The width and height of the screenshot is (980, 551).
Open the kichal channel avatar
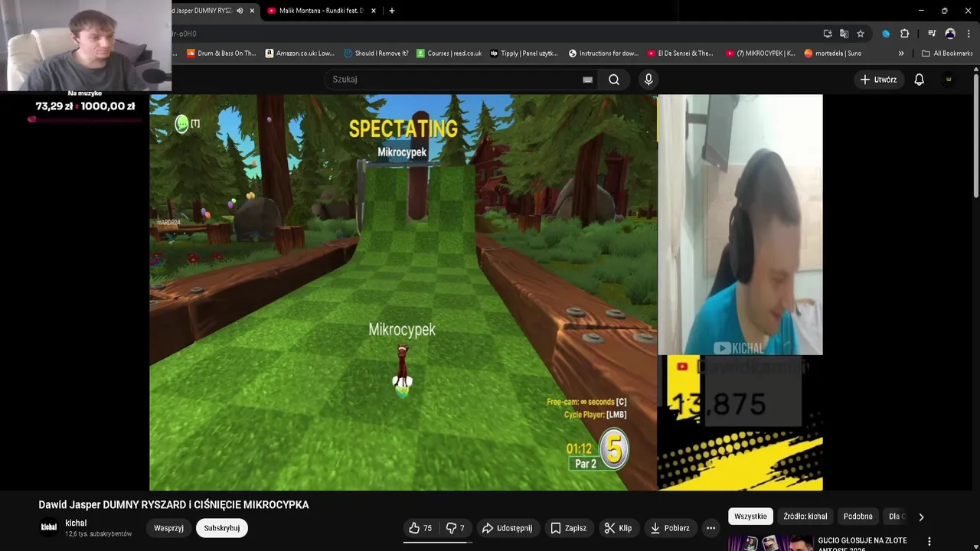point(49,527)
